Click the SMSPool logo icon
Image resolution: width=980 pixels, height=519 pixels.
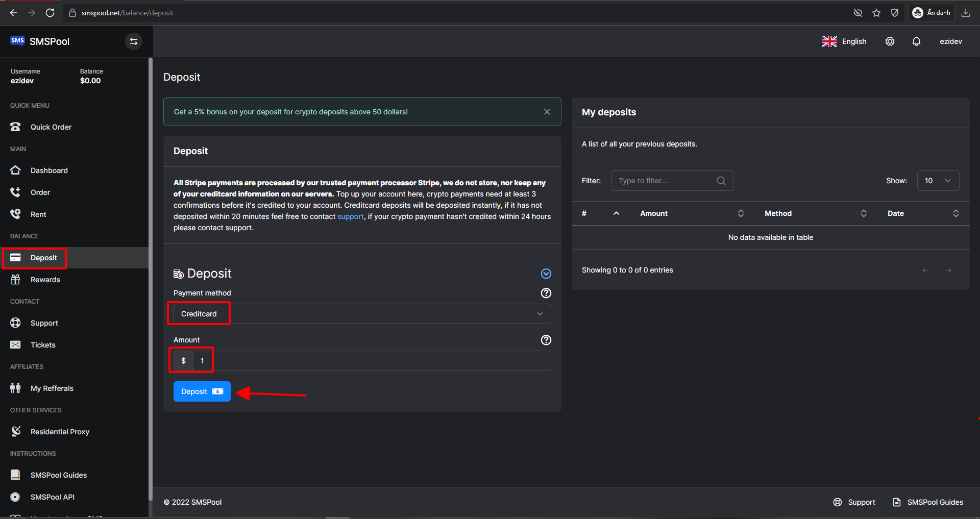coord(17,41)
